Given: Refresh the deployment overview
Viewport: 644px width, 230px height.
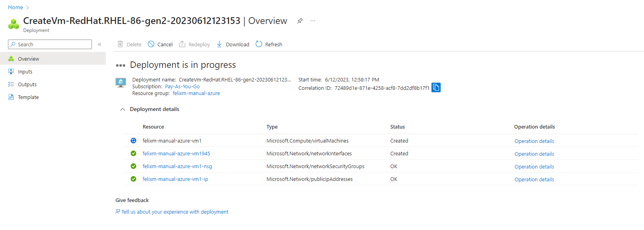Looking at the screenshot, I should (x=269, y=44).
